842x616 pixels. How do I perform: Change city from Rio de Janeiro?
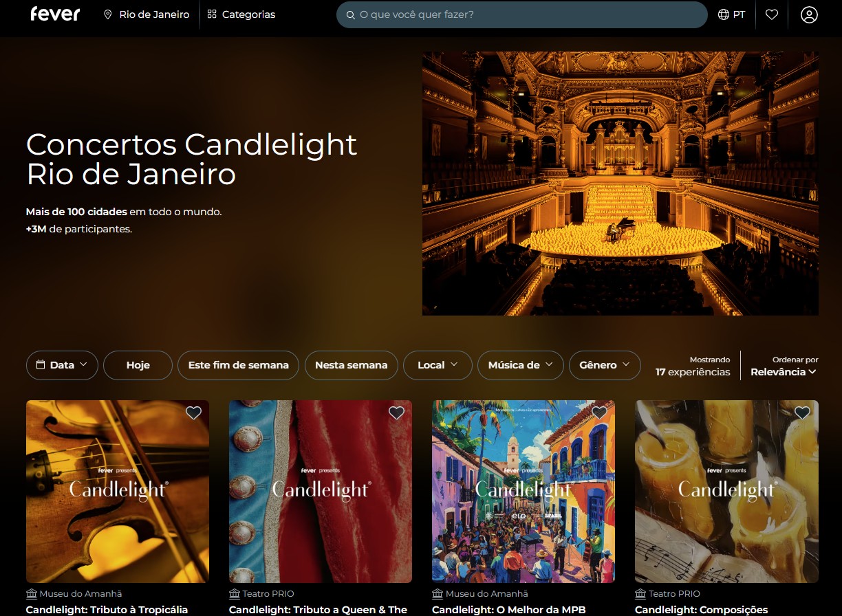click(x=147, y=14)
